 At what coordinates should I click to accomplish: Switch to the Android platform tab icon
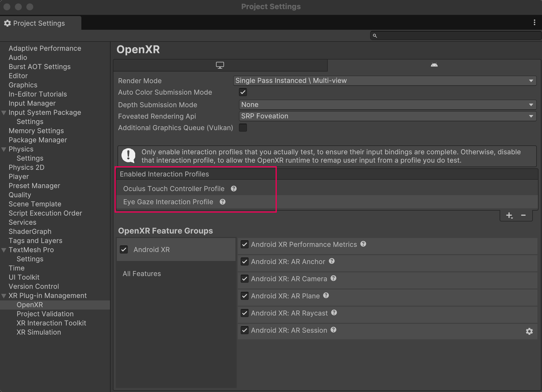434,65
